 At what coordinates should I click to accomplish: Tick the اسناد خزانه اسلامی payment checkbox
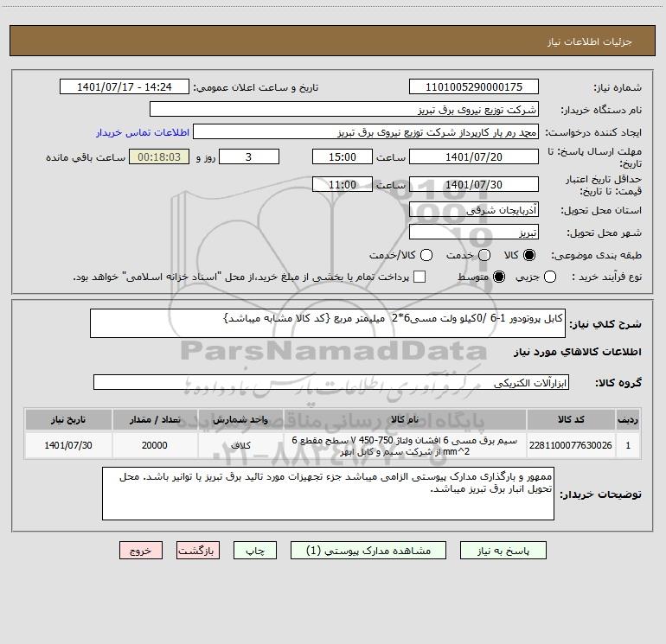(419, 277)
